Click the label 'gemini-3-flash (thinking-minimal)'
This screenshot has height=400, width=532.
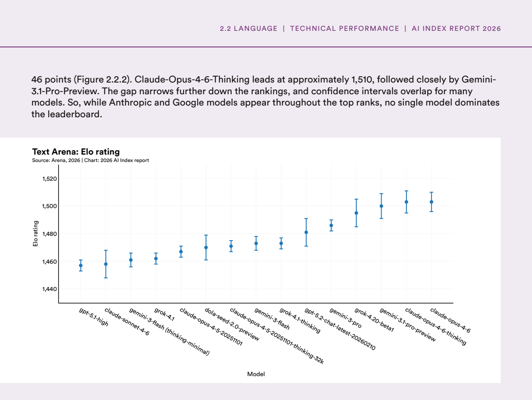tap(170, 332)
